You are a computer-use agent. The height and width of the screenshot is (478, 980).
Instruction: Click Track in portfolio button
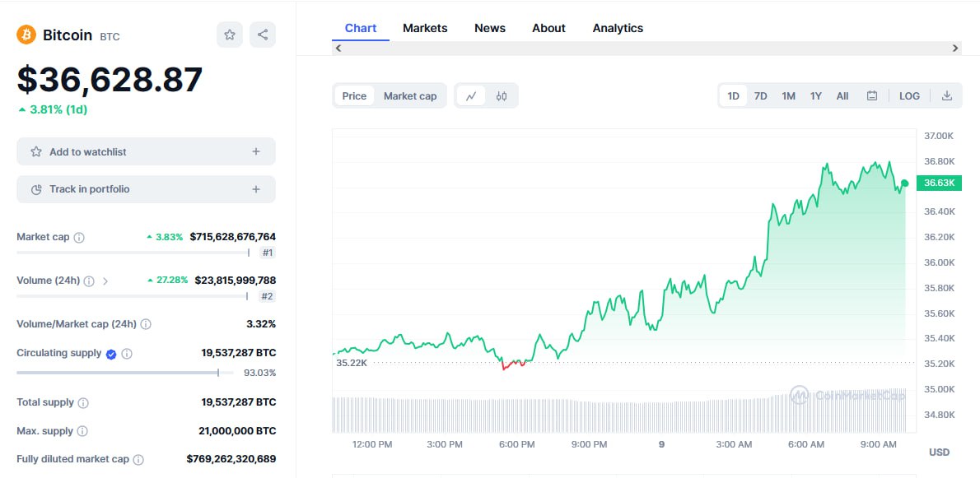pyautogui.click(x=146, y=189)
